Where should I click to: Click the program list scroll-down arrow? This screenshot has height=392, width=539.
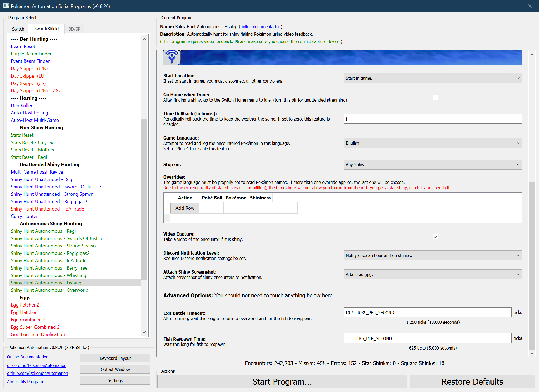[144, 332]
